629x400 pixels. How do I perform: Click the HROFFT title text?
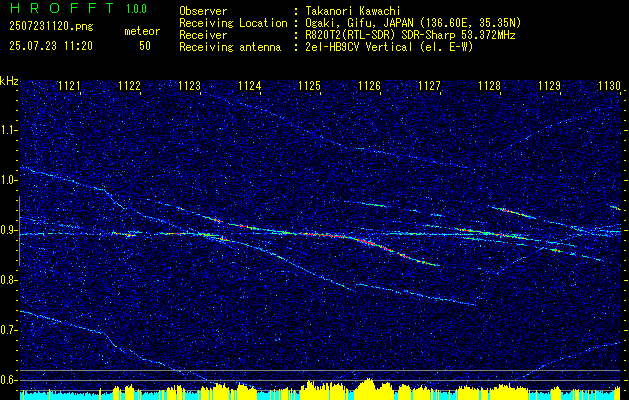click(x=62, y=8)
